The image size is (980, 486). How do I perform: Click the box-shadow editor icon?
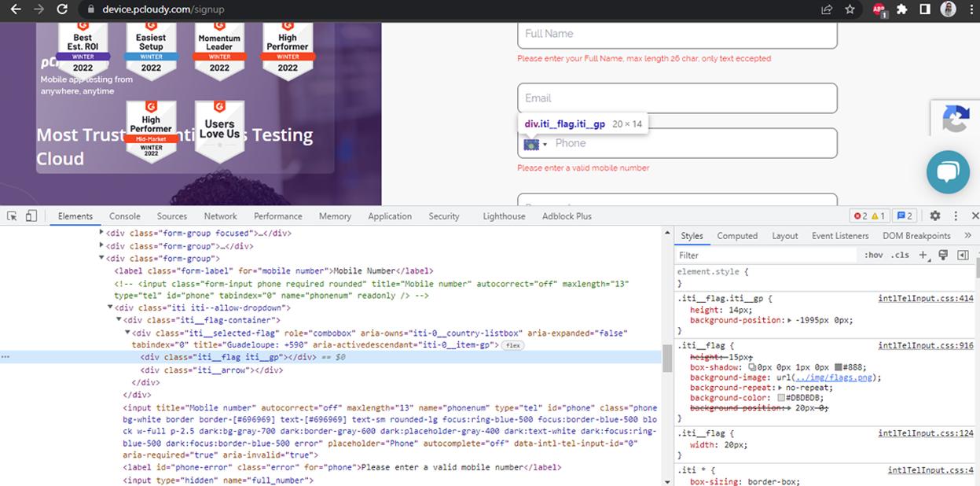[752, 367]
